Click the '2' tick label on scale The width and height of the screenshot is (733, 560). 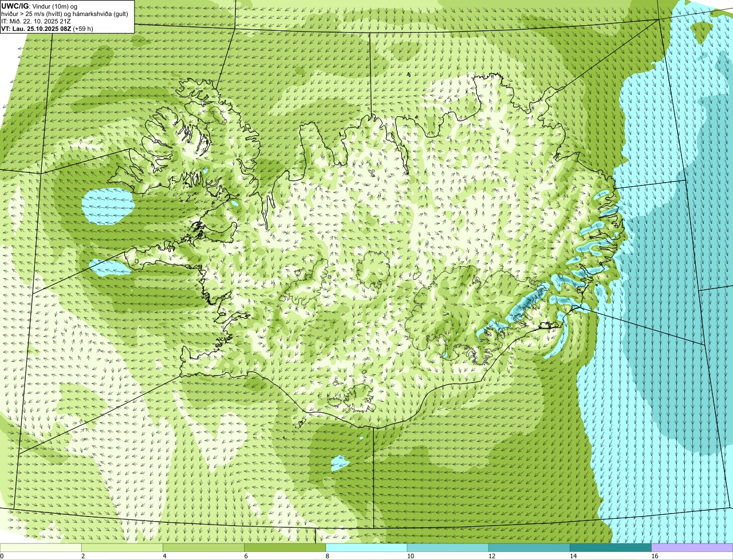[x=83, y=556]
